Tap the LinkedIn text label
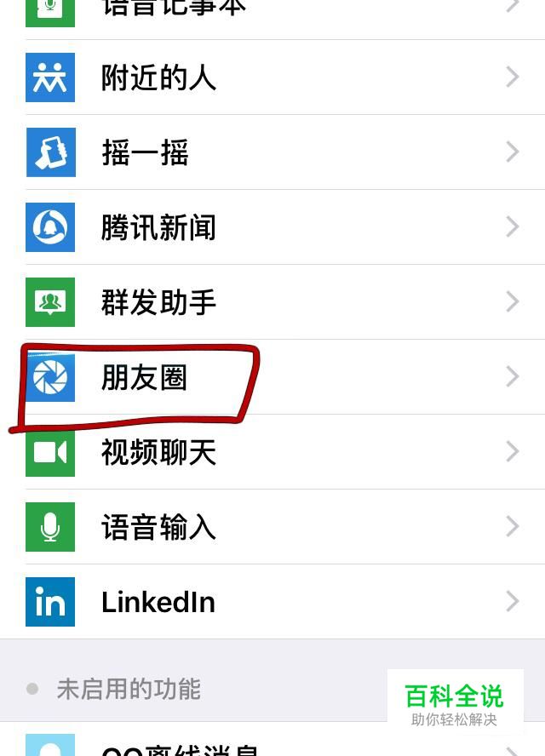This screenshot has width=545, height=756. tap(158, 602)
